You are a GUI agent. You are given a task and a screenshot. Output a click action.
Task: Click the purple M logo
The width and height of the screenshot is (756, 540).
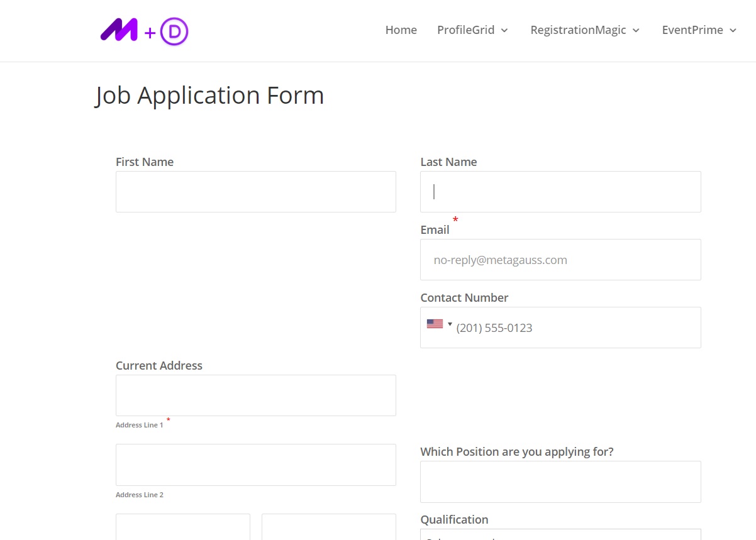[x=119, y=30]
